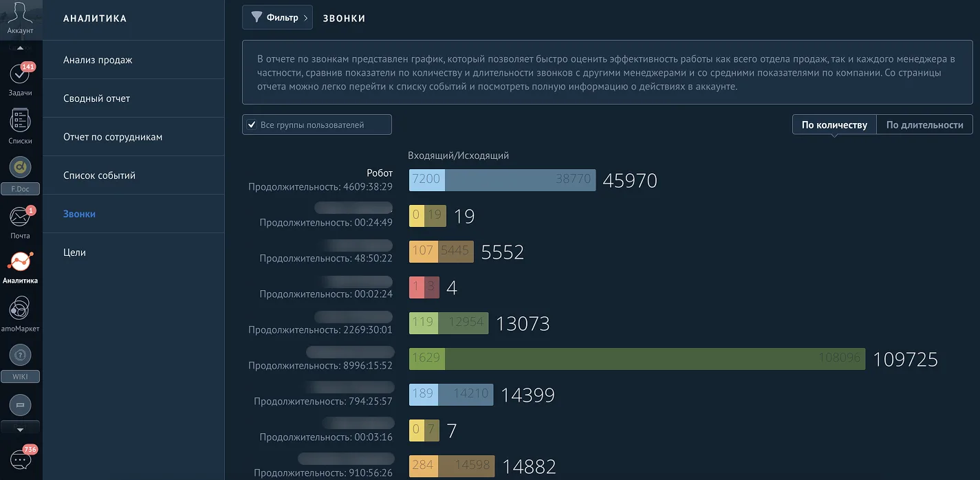This screenshot has height=480, width=980.
Task: Click the incoming 119 bar segment
Action: click(x=424, y=323)
